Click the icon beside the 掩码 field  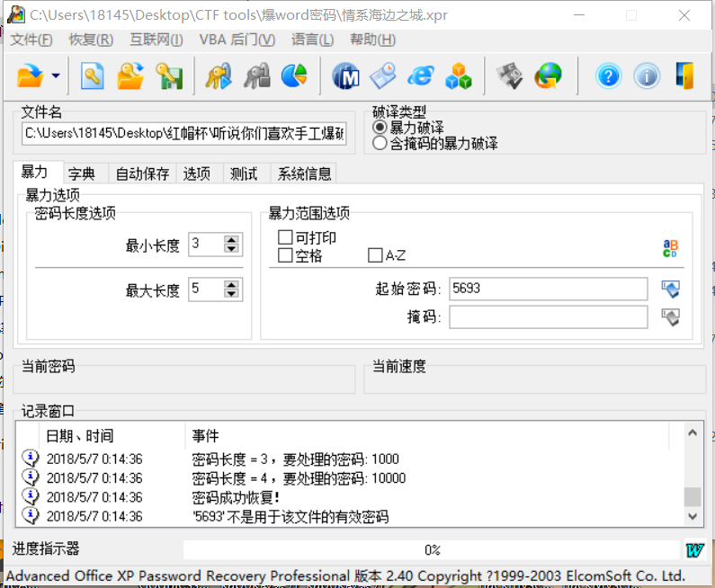(670, 317)
